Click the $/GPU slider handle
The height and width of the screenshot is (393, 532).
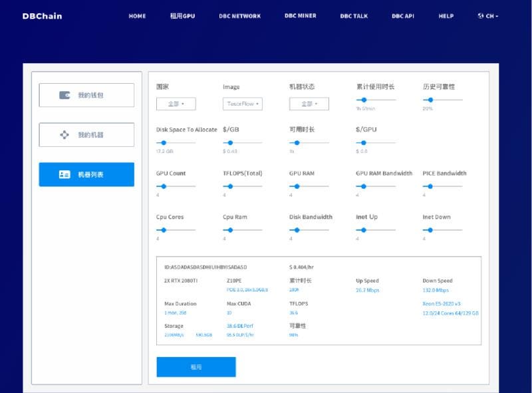[x=364, y=143]
